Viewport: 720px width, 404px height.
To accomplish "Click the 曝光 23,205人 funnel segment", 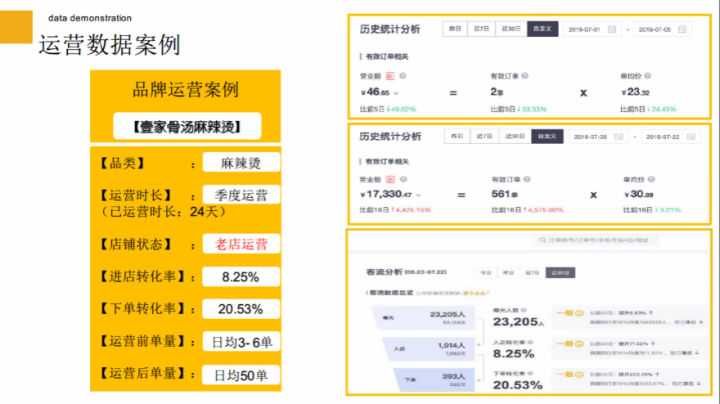I will click(424, 318).
